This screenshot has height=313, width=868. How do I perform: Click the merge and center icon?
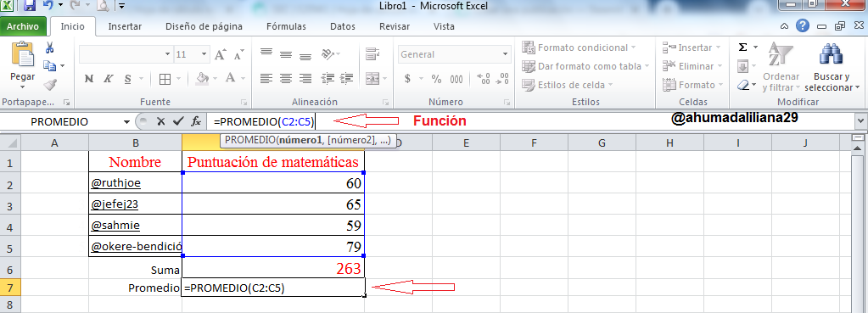(x=372, y=79)
